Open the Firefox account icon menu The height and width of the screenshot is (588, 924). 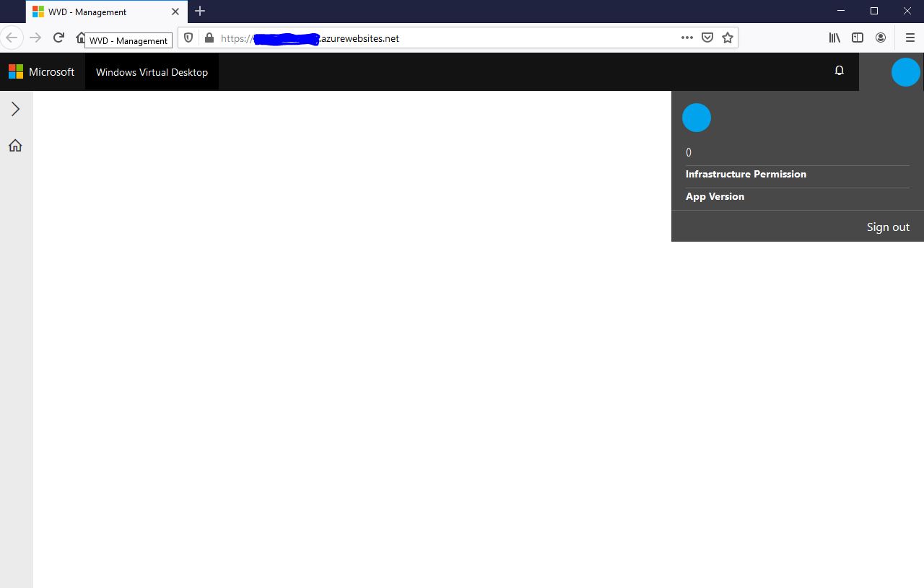881,38
